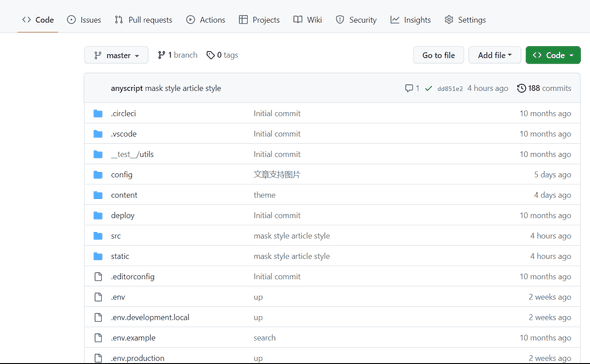Click the config folder icon

(x=98, y=175)
